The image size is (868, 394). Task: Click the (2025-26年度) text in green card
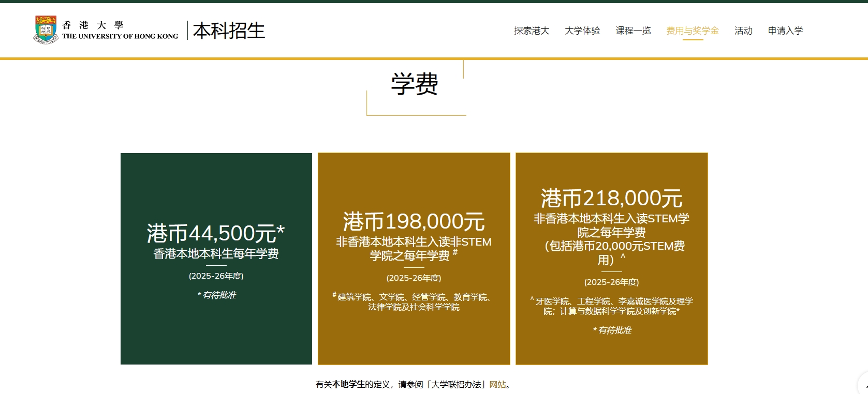(216, 276)
